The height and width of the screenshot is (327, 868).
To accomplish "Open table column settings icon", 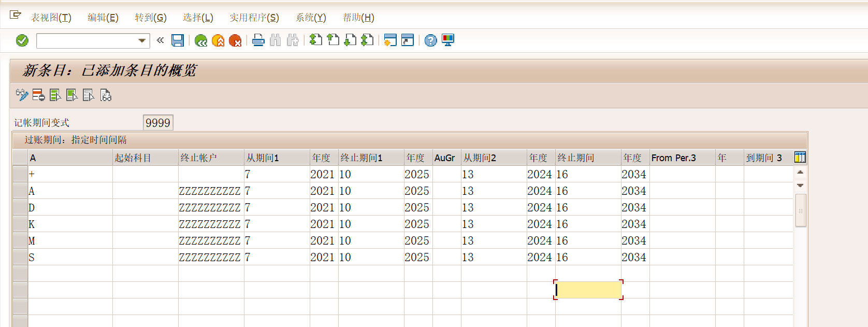I will (x=800, y=158).
